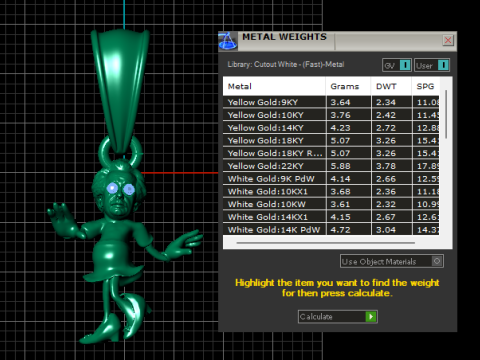The image size is (480, 360).
Task: Click the 3.04 DWT cell
Action: (392, 230)
